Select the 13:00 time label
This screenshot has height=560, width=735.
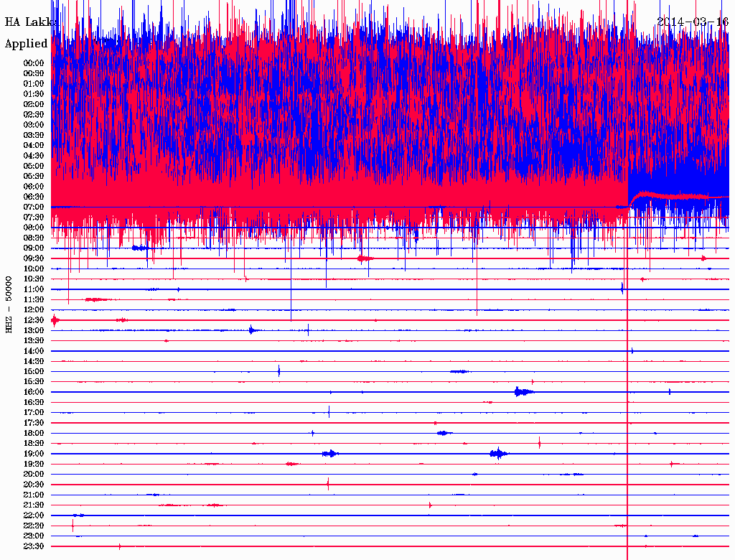point(34,330)
